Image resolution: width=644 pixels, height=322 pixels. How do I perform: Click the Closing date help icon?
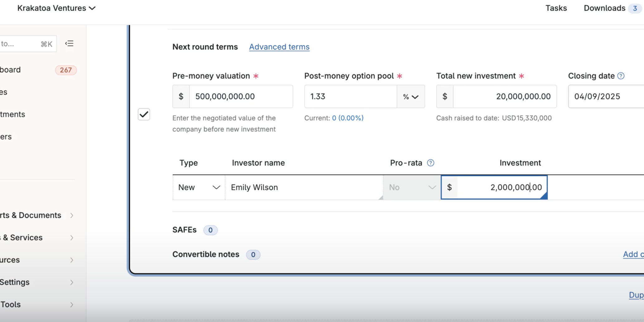621,76
